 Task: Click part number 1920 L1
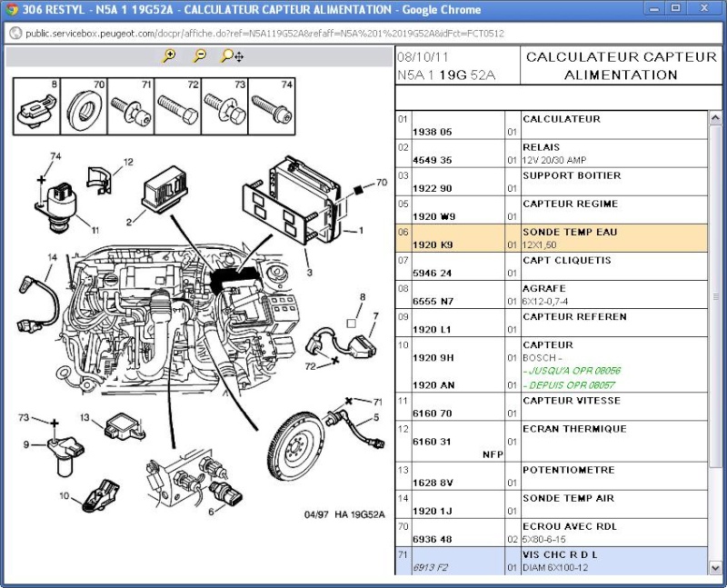(x=432, y=330)
